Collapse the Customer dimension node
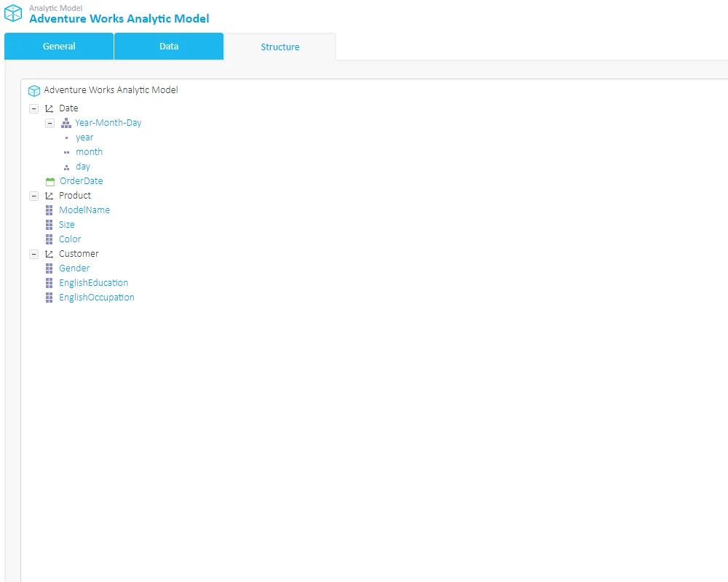Screen dimensions: 728x582 34,254
